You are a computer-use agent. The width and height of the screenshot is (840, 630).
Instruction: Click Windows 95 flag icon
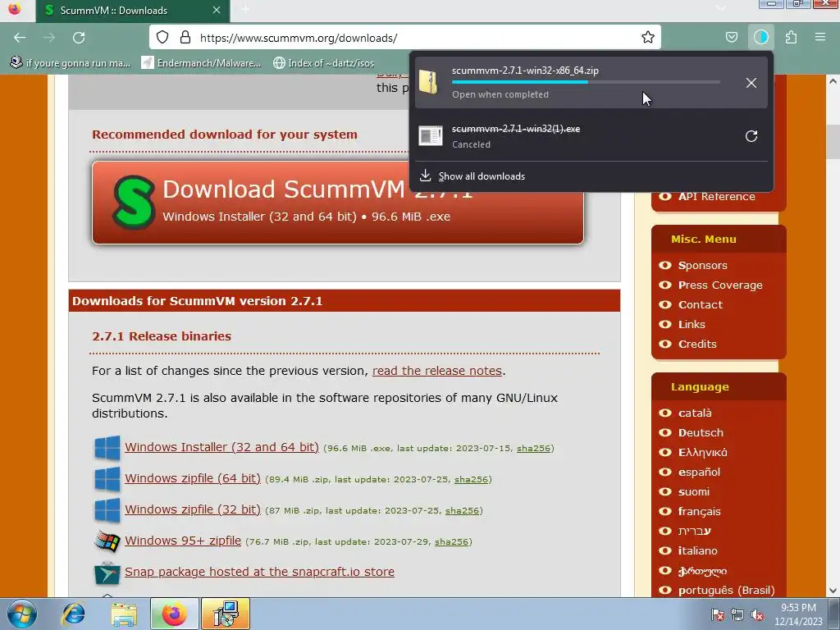(x=107, y=541)
